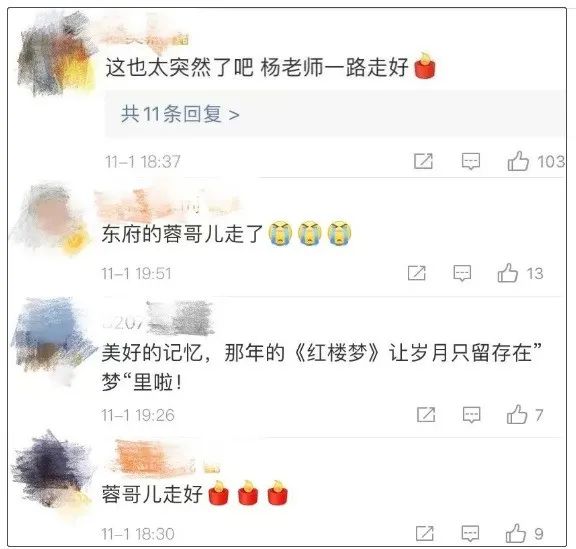Open the username above 蓉哥儿走好
Screen dimensions: 576x549
pos(162,459)
